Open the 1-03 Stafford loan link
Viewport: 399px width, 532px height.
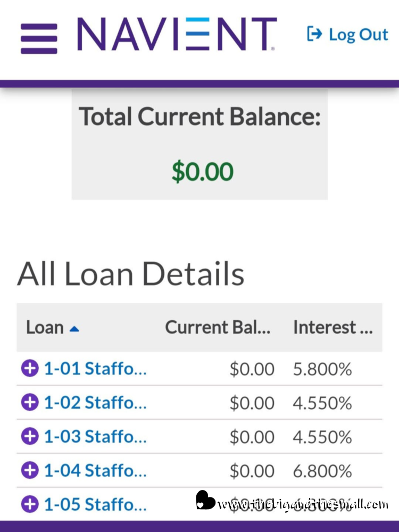point(95,436)
